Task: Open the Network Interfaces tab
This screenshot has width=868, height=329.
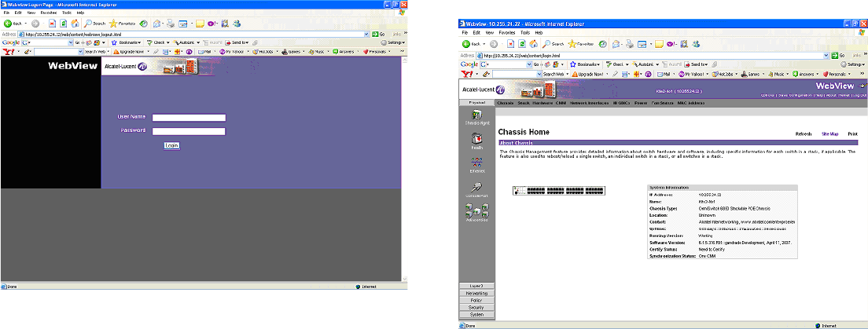Action: click(x=590, y=103)
